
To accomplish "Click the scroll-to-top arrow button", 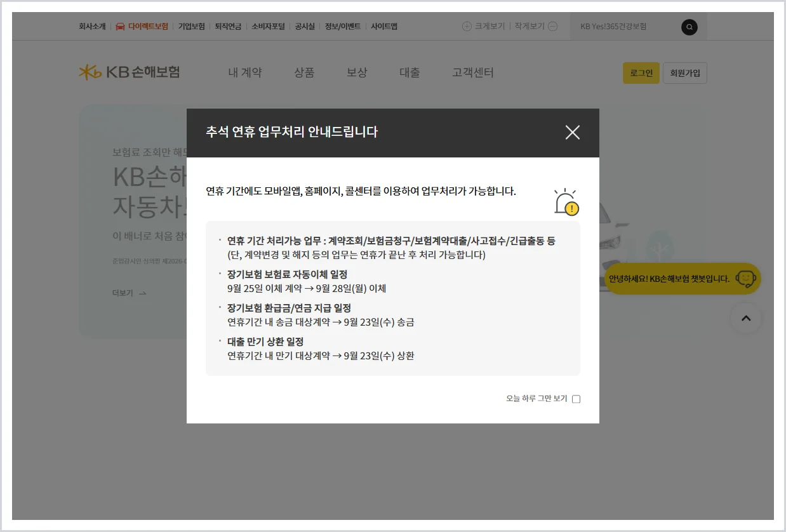I will (746, 319).
